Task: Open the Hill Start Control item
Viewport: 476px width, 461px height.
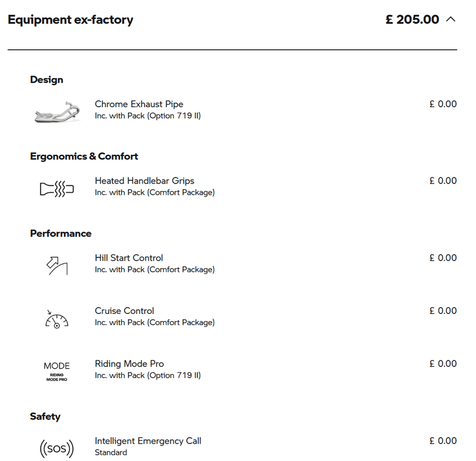Action: 129,258
